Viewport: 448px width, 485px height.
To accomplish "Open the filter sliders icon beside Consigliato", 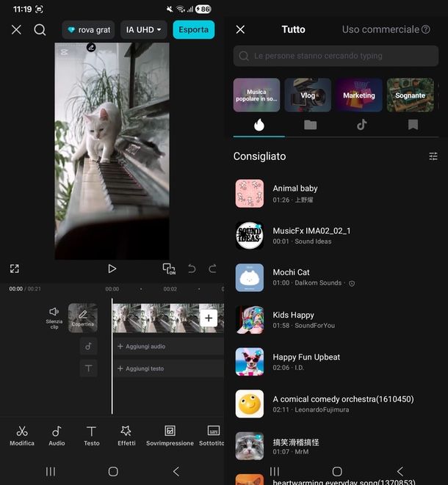I will coord(433,156).
